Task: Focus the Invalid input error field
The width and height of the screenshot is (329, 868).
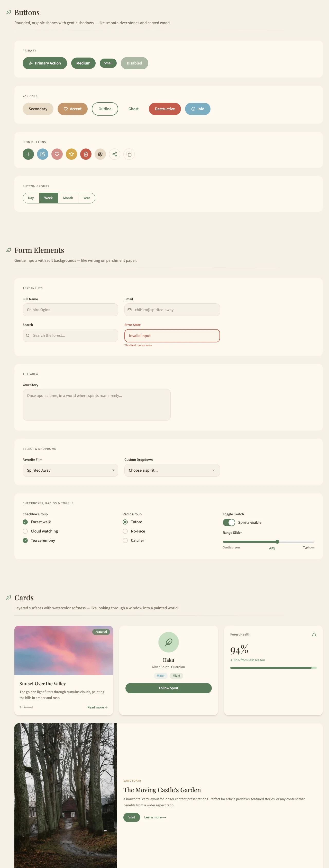Action: (172, 335)
